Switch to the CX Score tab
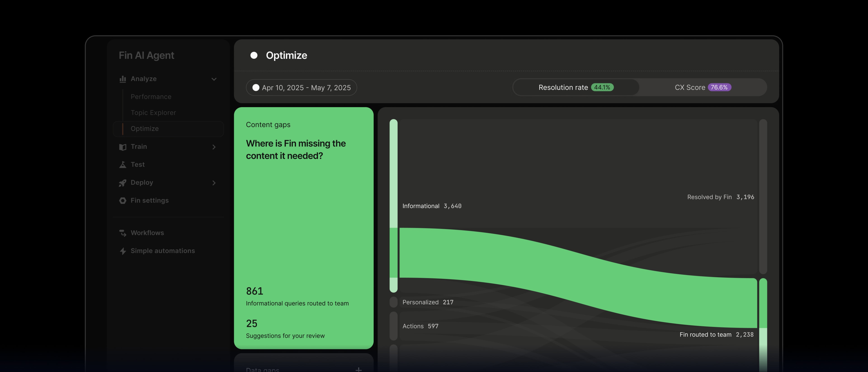Viewport: 868px width, 372px height. point(703,87)
